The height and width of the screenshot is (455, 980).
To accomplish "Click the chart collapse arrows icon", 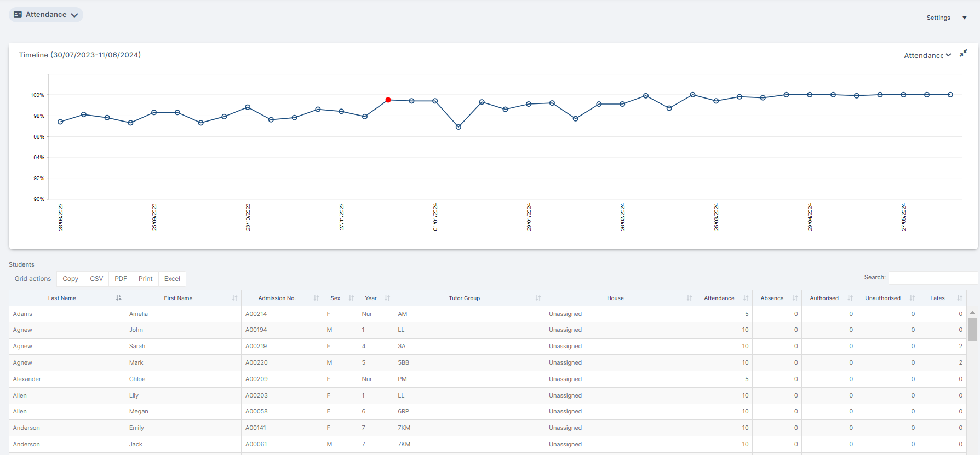I will [x=963, y=53].
